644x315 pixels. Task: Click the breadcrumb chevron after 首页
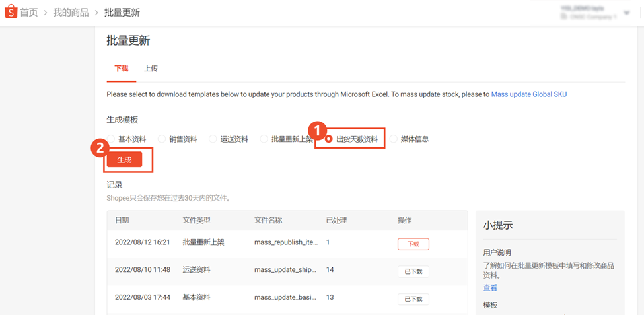[46, 13]
